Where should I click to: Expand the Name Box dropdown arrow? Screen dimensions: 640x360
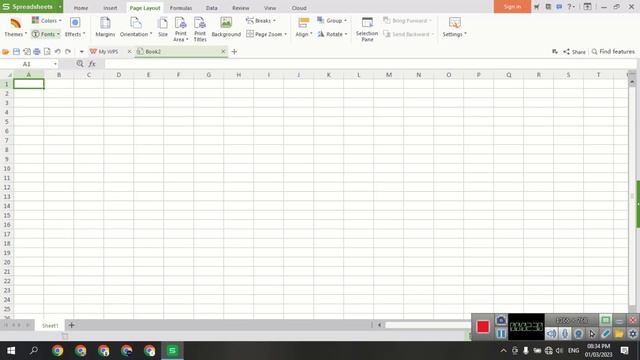point(55,64)
